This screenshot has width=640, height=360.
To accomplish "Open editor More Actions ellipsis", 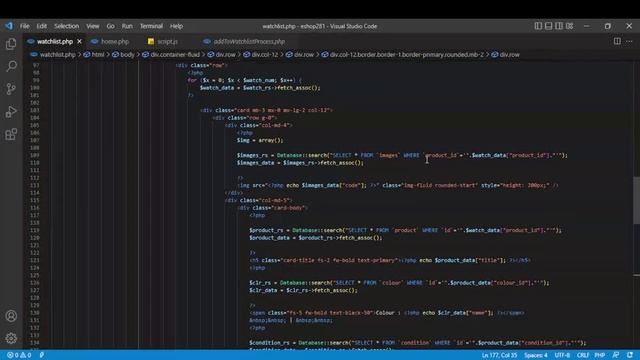I will pos(629,41).
